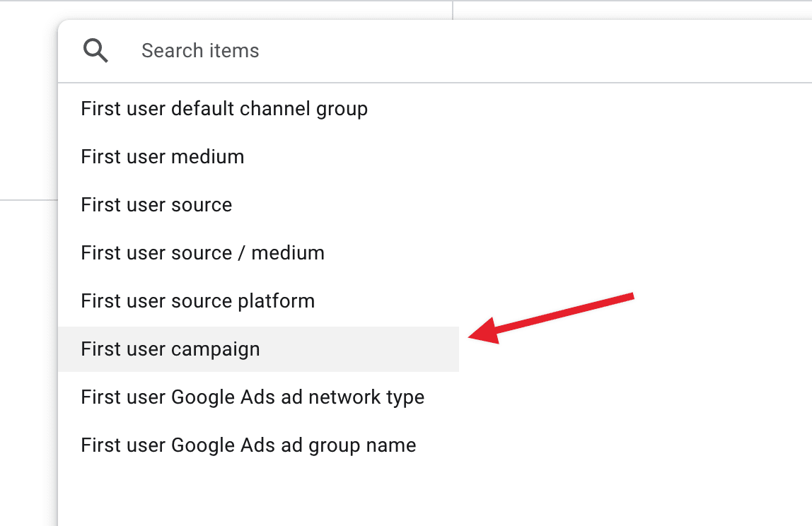
Task: Choose First user medium option
Action: (163, 157)
